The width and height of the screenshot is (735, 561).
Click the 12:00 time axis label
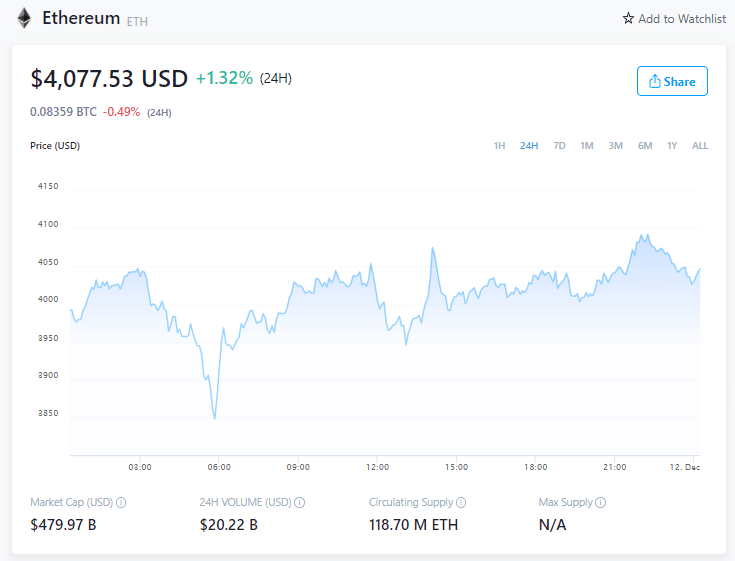[377, 467]
